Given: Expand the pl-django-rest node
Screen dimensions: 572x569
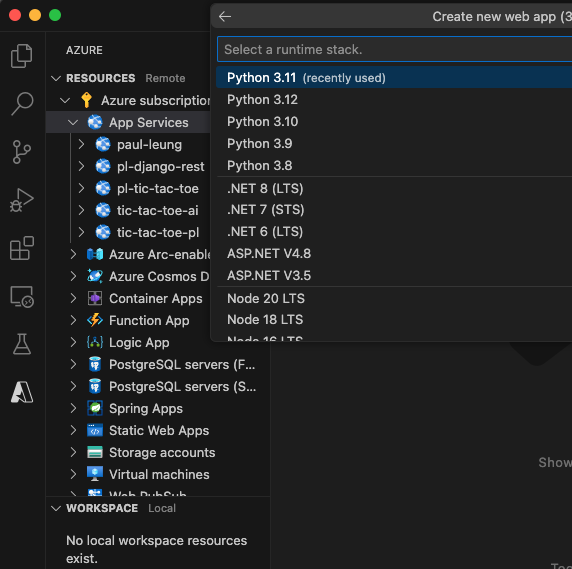Looking at the screenshot, I should (x=81, y=166).
